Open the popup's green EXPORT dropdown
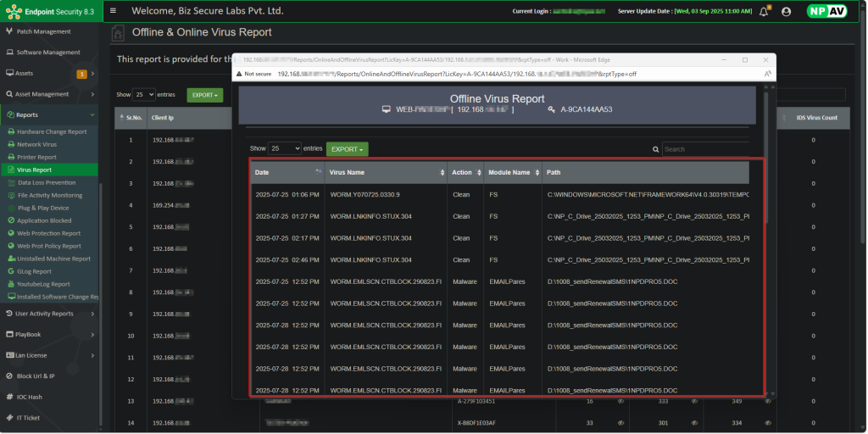The width and height of the screenshot is (868, 434). click(x=347, y=149)
